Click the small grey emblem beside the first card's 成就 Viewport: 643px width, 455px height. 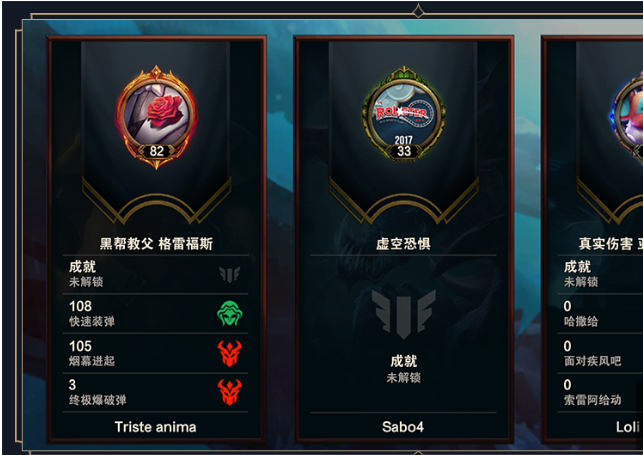point(230,274)
